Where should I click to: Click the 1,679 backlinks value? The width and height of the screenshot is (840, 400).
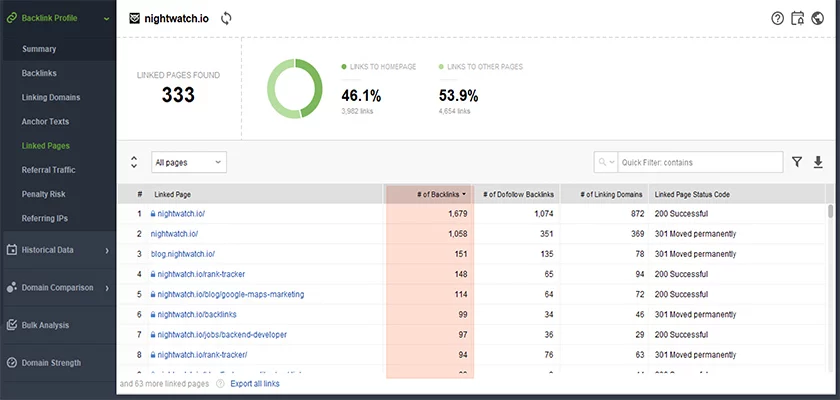tap(458, 214)
